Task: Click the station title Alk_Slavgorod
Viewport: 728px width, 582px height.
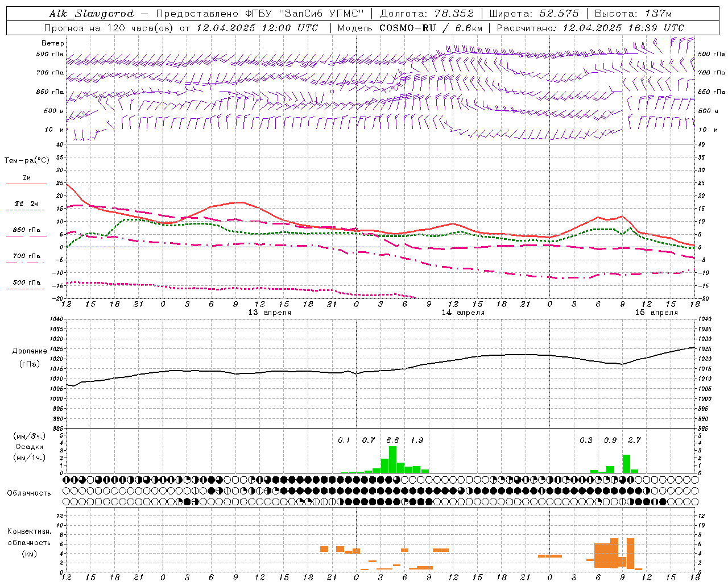Action: click(x=92, y=14)
